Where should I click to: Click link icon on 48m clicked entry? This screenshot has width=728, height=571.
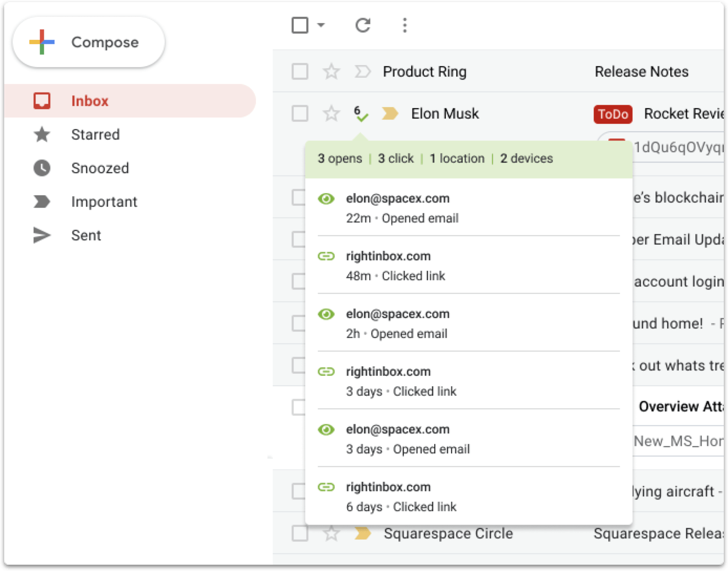326,256
